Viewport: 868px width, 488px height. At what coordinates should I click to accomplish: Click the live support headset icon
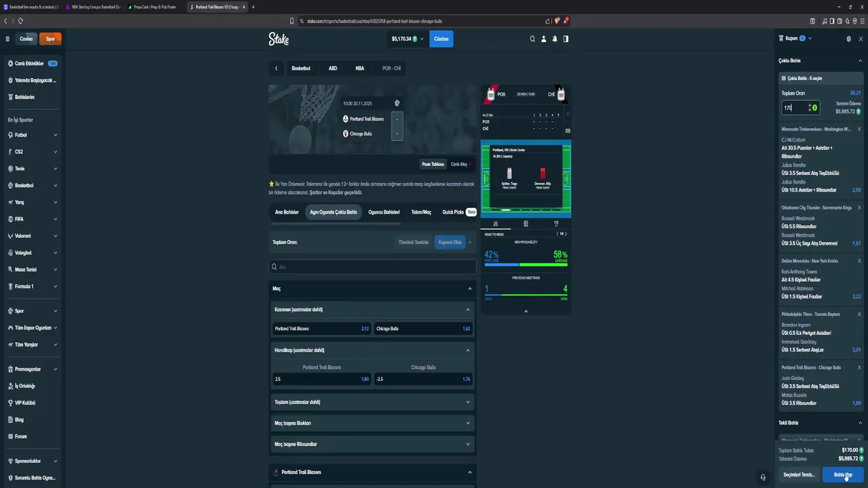pyautogui.click(x=763, y=476)
